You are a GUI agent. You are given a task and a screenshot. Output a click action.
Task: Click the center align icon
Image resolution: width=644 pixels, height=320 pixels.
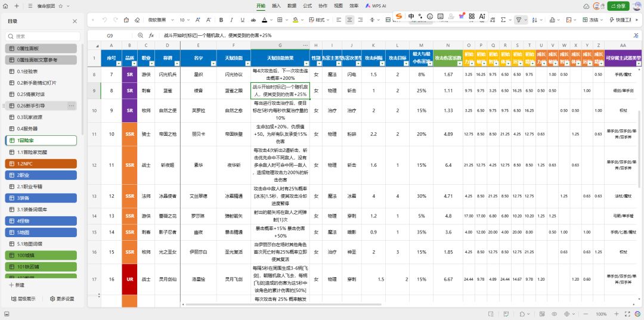349,20
